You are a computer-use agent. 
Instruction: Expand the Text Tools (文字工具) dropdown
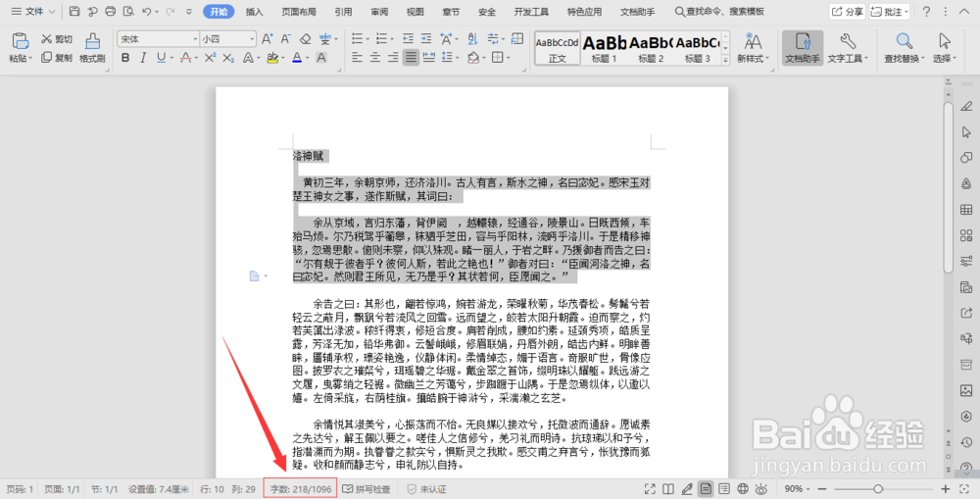pos(867,59)
